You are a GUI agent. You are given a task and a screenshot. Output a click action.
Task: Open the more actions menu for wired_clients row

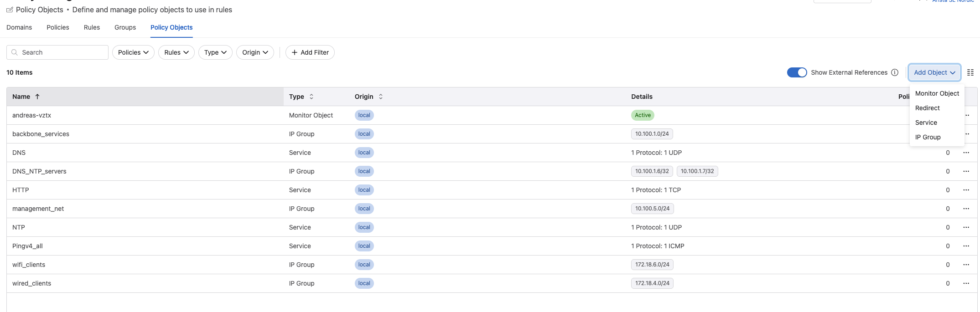pyautogui.click(x=966, y=283)
